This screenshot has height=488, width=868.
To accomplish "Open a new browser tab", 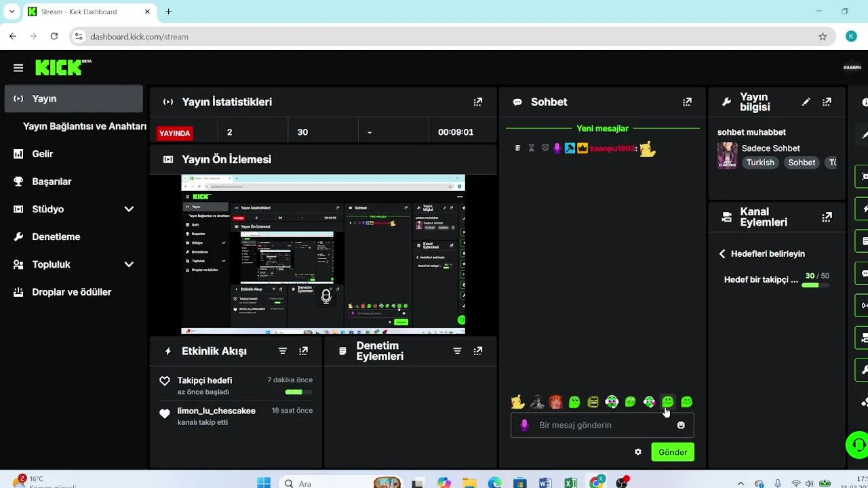I will [169, 12].
